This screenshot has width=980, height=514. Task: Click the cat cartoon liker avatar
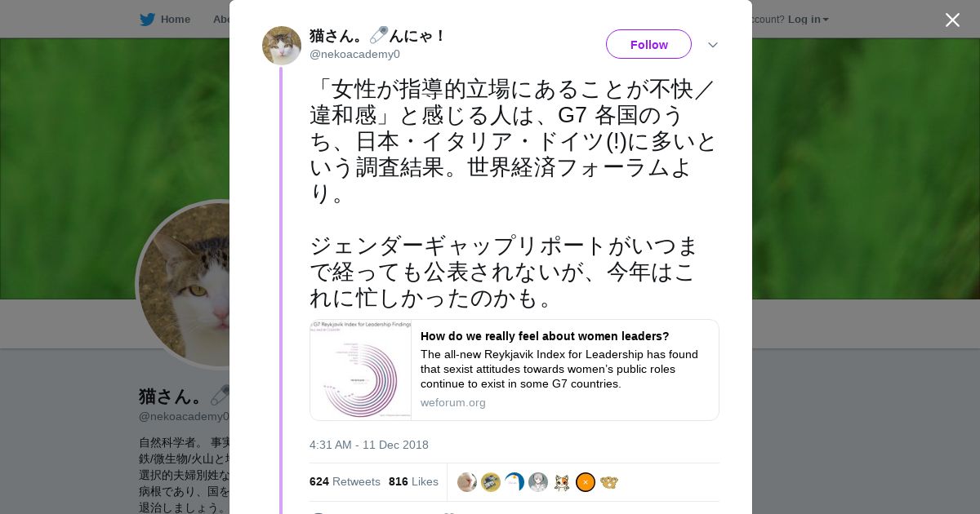click(562, 482)
